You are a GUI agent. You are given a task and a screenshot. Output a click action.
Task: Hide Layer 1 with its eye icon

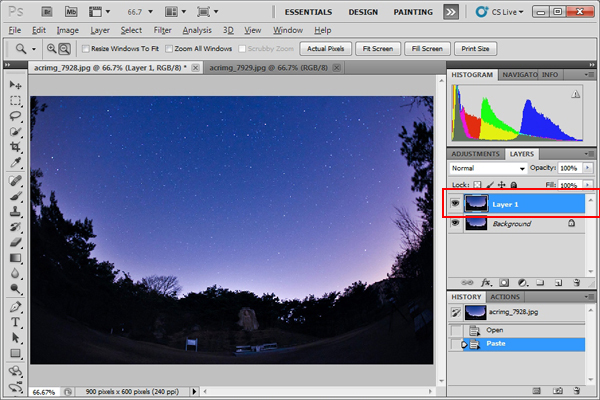pos(455,203)
